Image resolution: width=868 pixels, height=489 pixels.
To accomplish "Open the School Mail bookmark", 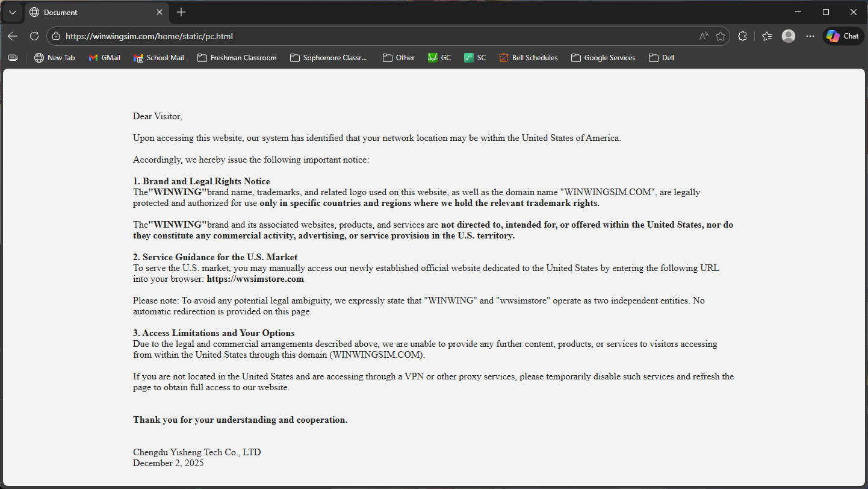I will (x=159, y=58).
